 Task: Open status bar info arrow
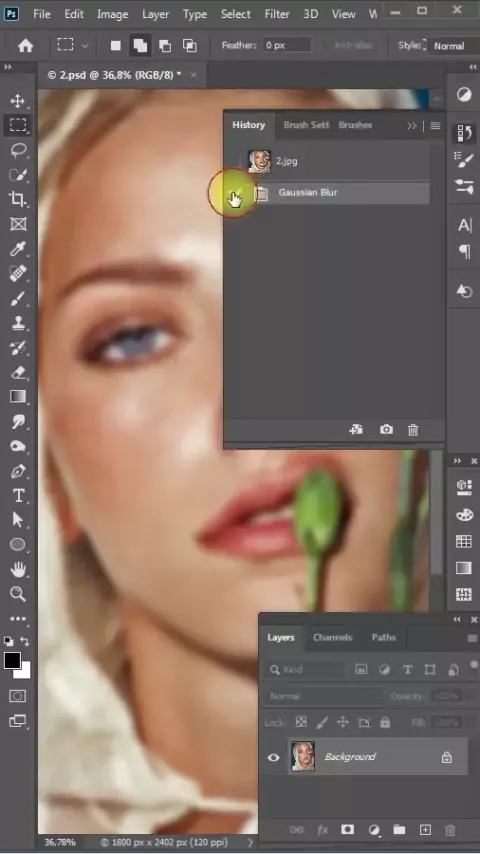pyautogui.click(x=250, y=842)
